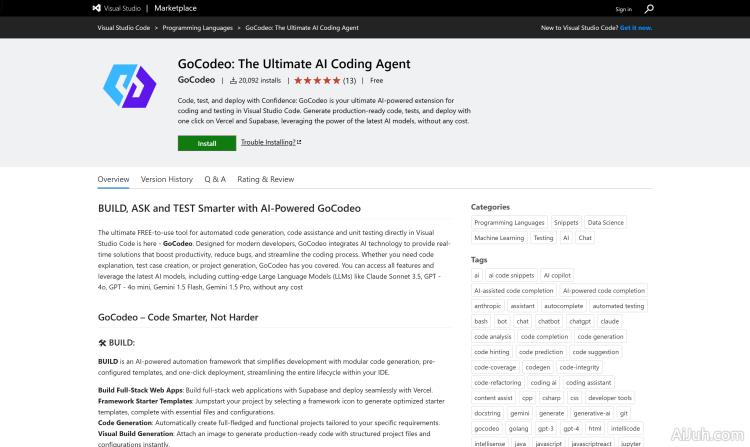Viewport: 750px width, 447px height.
Task: Click the Visual Studio logo icon
Action: [96, 8]
